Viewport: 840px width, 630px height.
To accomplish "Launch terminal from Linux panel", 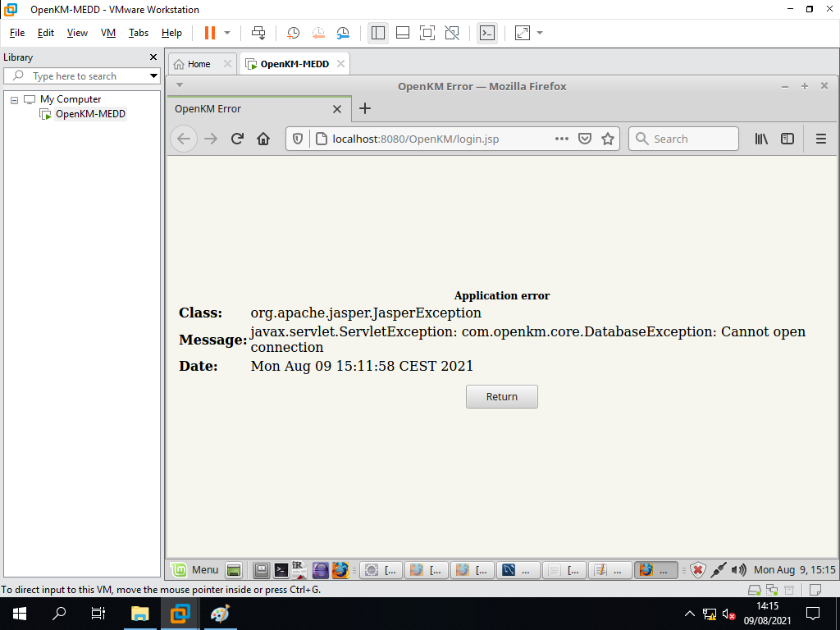I will pyautogui.click(x=281, y=569).
